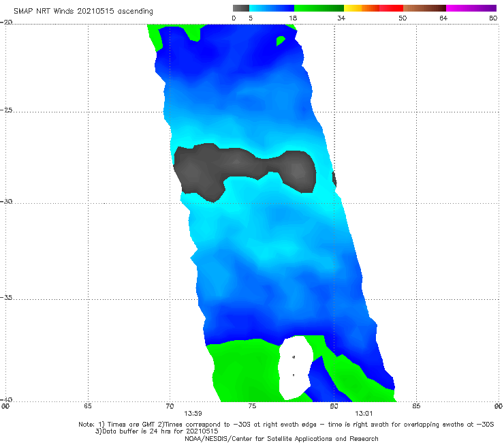Screen dimensions: 504x443
Task: Click the title text 'SMAP NRT Winds 20210515 ascending'
Action: 83,12
